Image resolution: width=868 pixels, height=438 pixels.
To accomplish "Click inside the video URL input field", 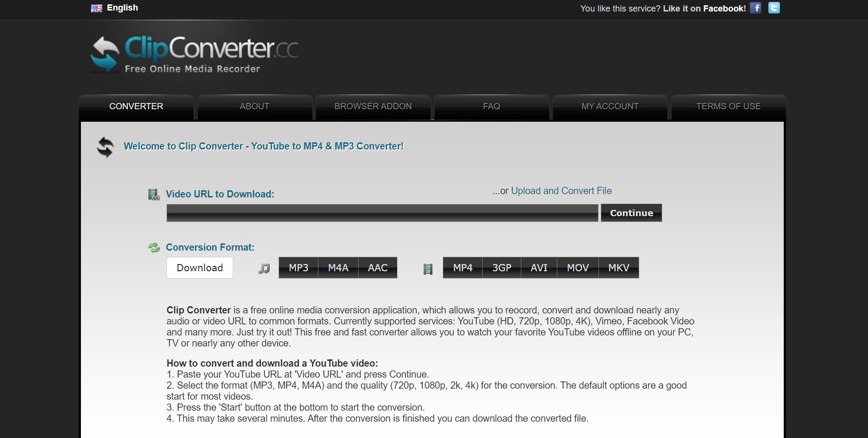I will point(382,213).
